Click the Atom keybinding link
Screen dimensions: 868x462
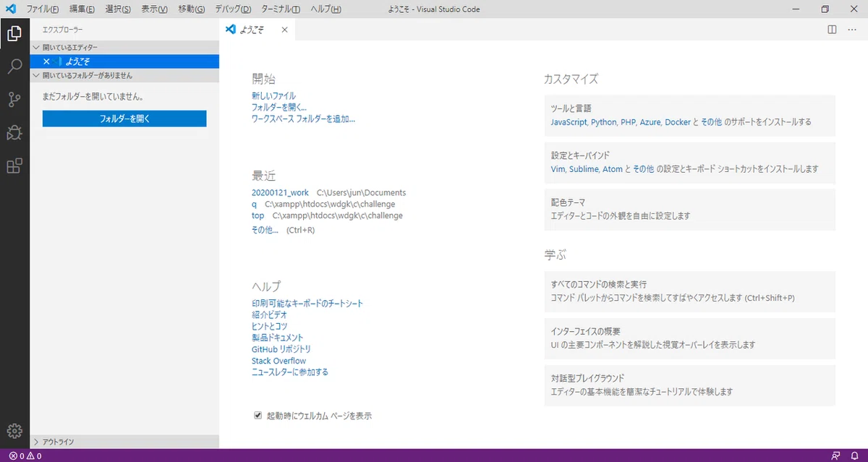[x=613, y=168]
